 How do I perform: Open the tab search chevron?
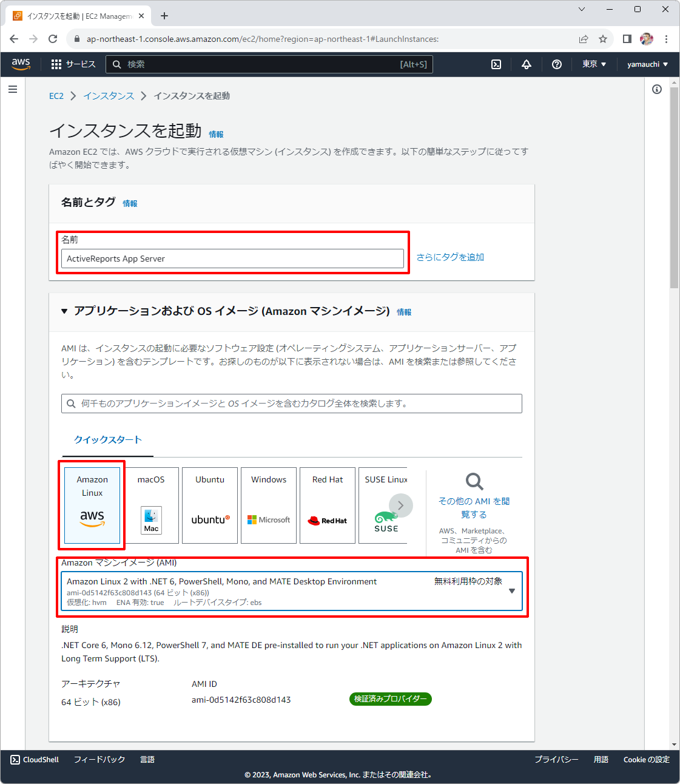click(x=582, y=9)
